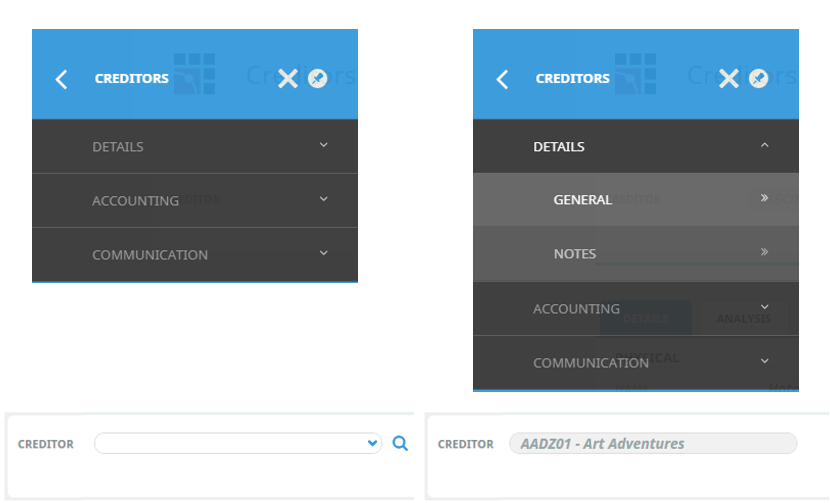Collapse the expanded Details section
This screenshot has width=830, height=503.
764,146
